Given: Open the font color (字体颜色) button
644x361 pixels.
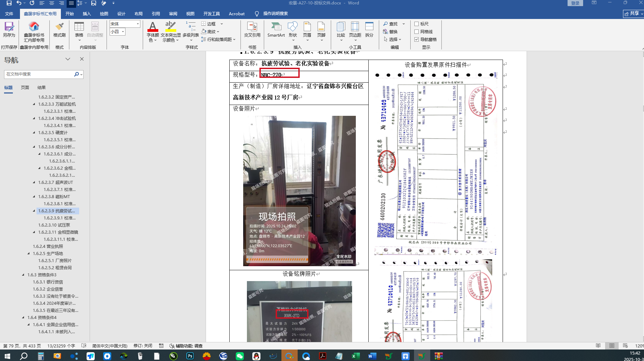Looking at the screenshot, I should point(153,31).
